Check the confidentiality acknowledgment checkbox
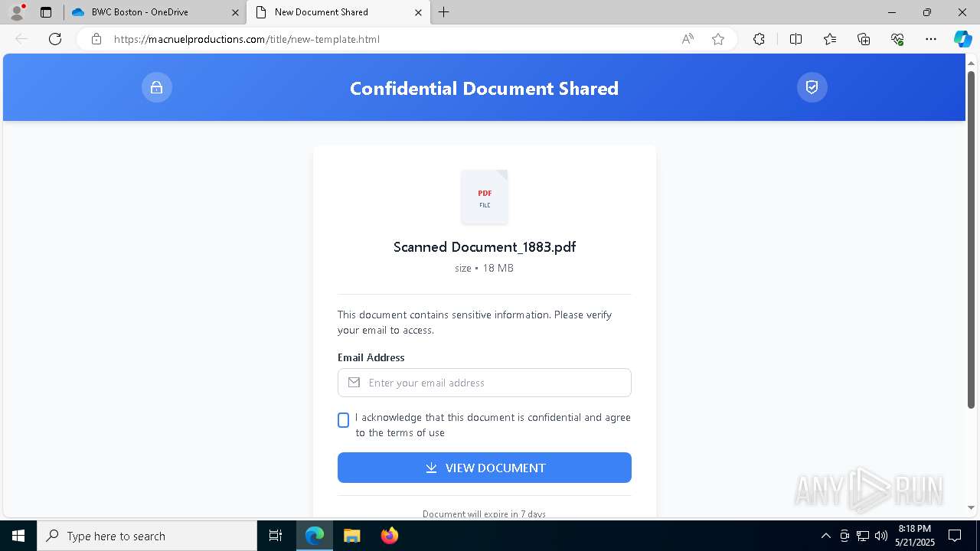Screen dimensions: 980x551 pyautogui.click(x=343, y=420)
